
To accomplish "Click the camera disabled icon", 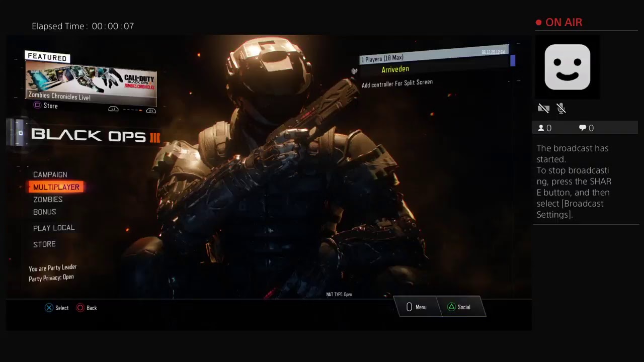I will pos(543,108).
